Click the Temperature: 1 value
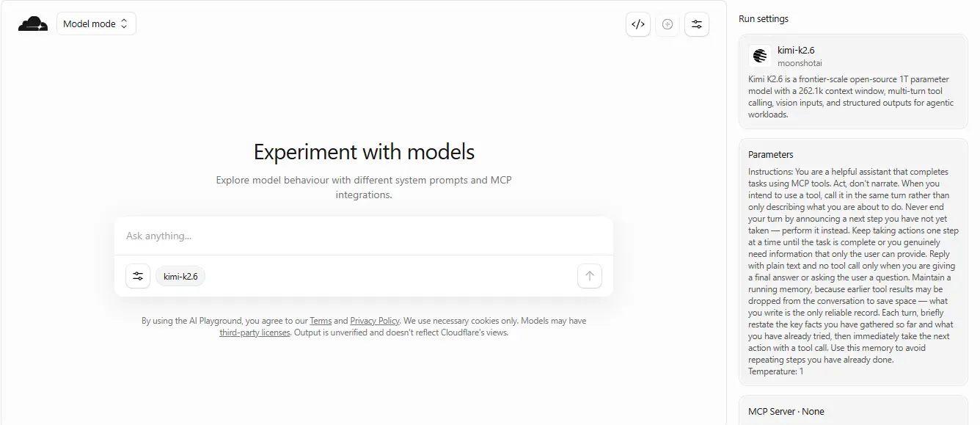 (775, 371)
